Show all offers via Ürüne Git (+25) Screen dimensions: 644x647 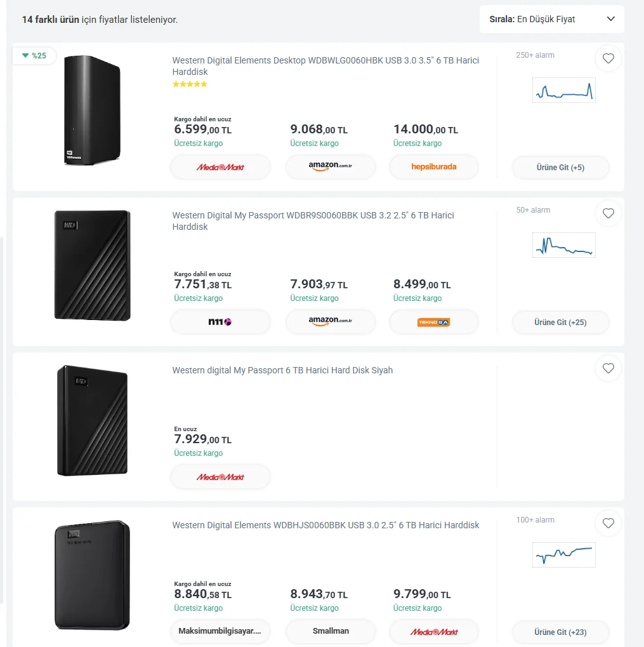[560, 323]
